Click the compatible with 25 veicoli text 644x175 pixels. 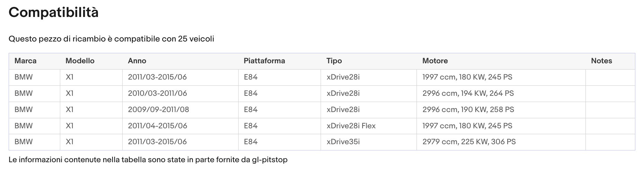pos(111,39)
